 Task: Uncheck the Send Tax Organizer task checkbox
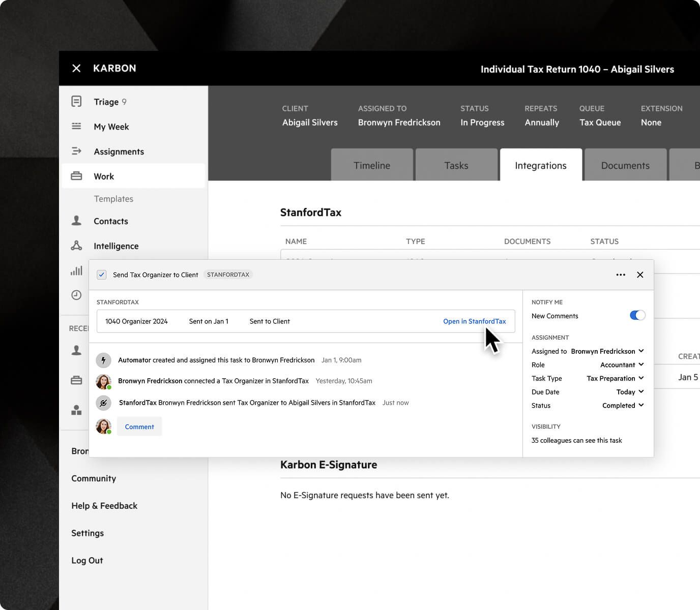pos(102,274)
